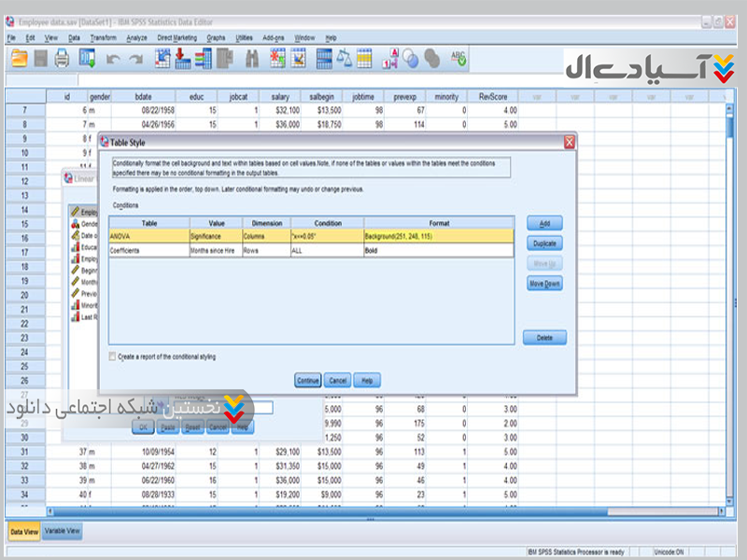
Task: Open the Condition cell in ANOVA row
Action: pyautogui.click(x=326, y=236)
